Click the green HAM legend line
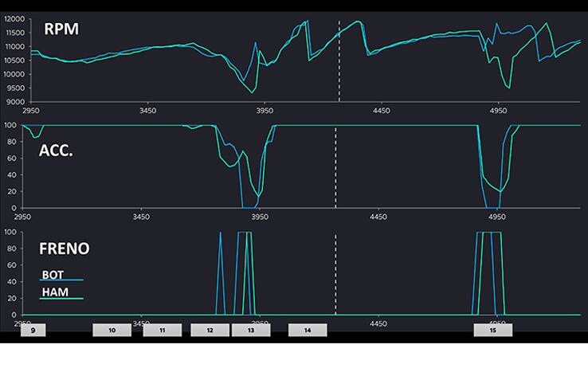The height and width of the screenshot is (368, 588). [x=62, y=299]
